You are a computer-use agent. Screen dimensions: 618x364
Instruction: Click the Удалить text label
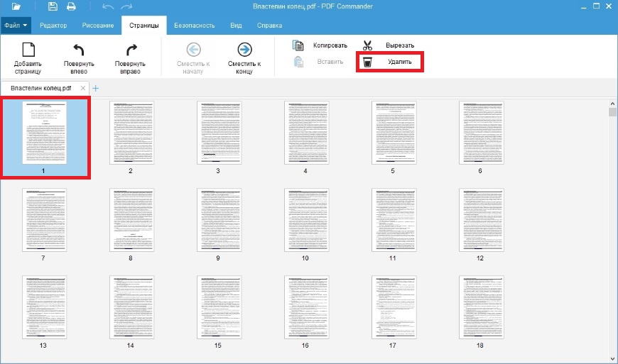click(400, 62)
